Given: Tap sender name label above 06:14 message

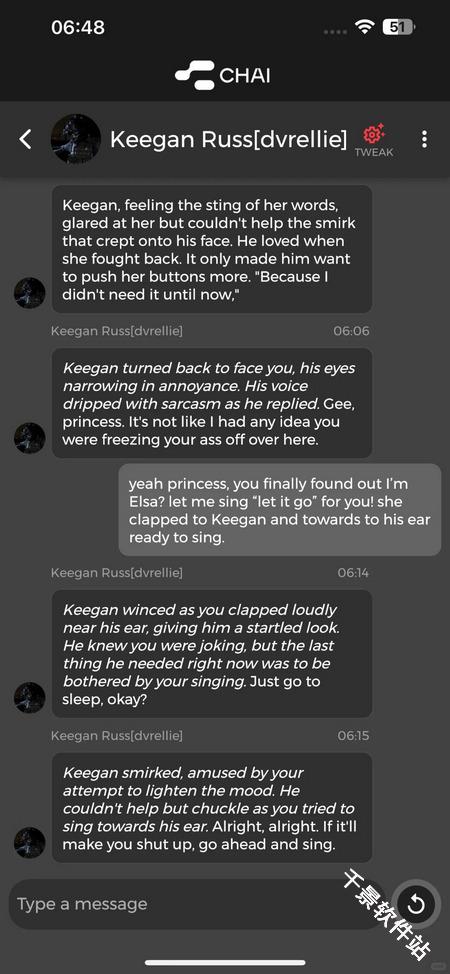Looking at the screenshot, I should click(117, 572).
